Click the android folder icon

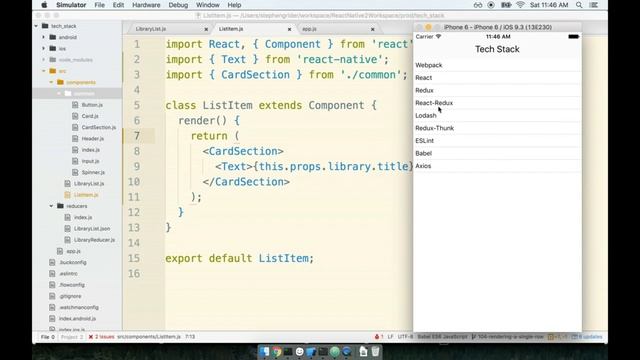tap(53, 37)
